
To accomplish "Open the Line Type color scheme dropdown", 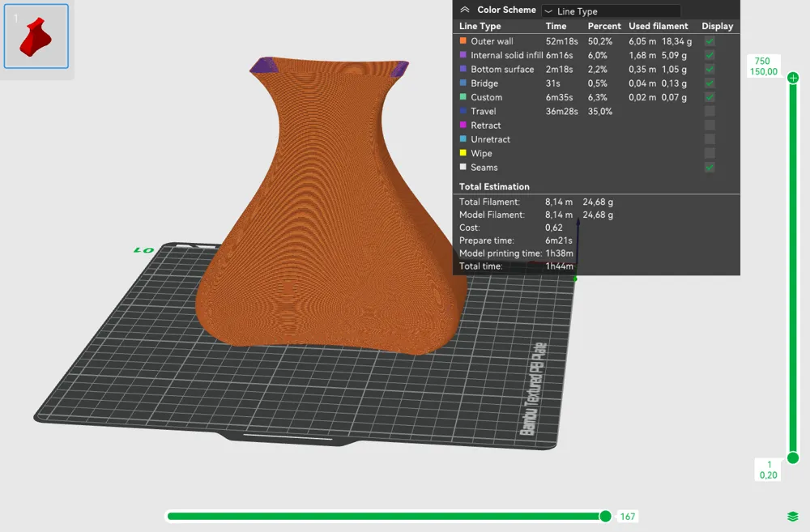I will click(x=611, y=11).
